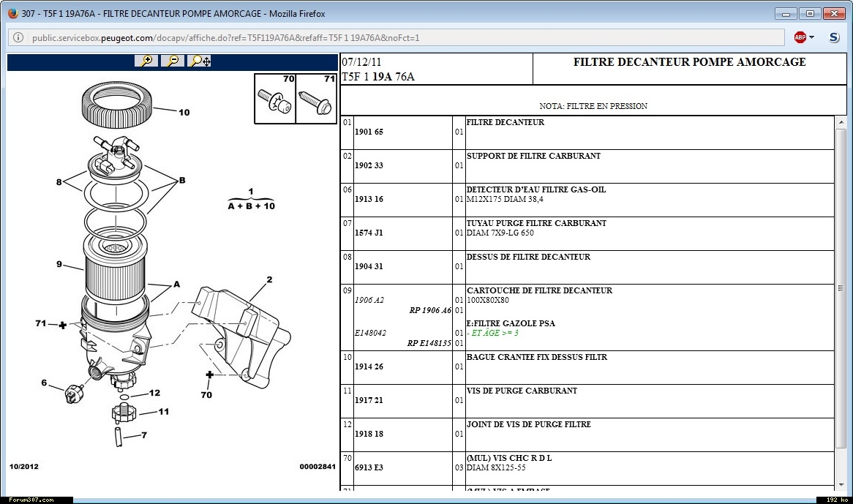Click the screw 70 thumbnail
Screen dimensions: 853x504
(275, 99)
